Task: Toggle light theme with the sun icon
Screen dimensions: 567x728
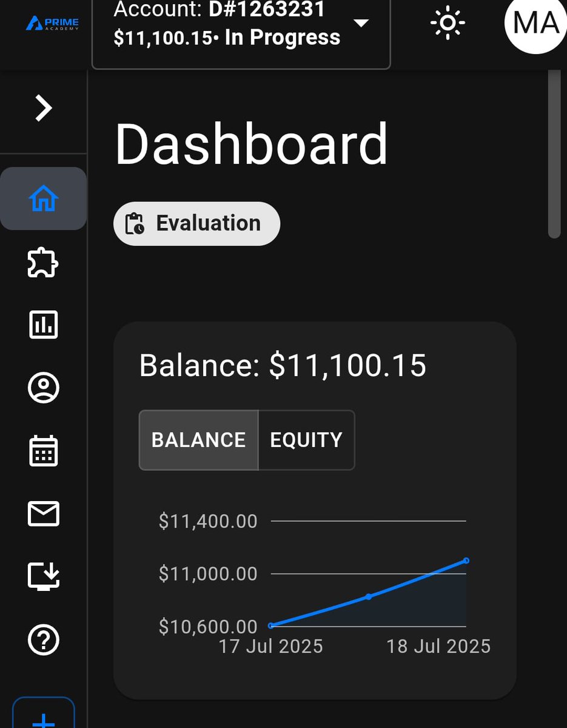Action: point(448,23)
